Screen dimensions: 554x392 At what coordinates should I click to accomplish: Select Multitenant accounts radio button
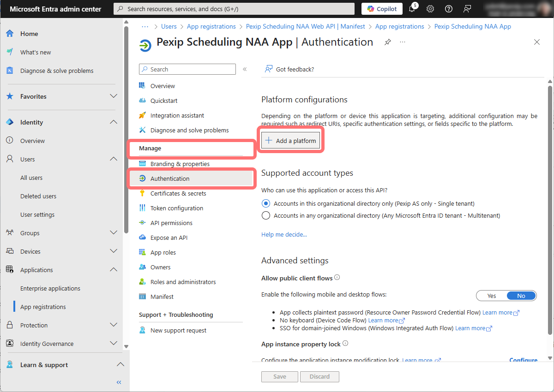(266, 215)
